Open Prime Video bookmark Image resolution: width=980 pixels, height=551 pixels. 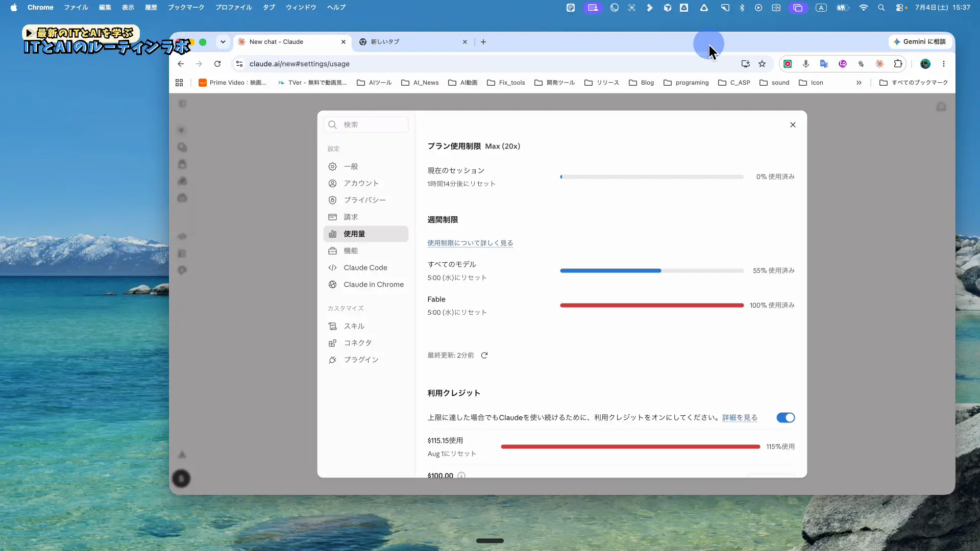click(x=232, y=83)
